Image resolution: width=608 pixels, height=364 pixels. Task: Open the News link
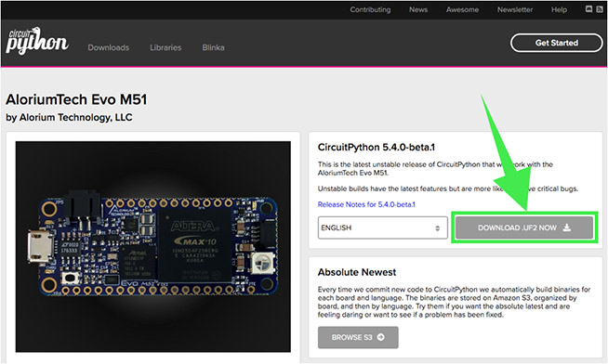[x=418, y=9]
